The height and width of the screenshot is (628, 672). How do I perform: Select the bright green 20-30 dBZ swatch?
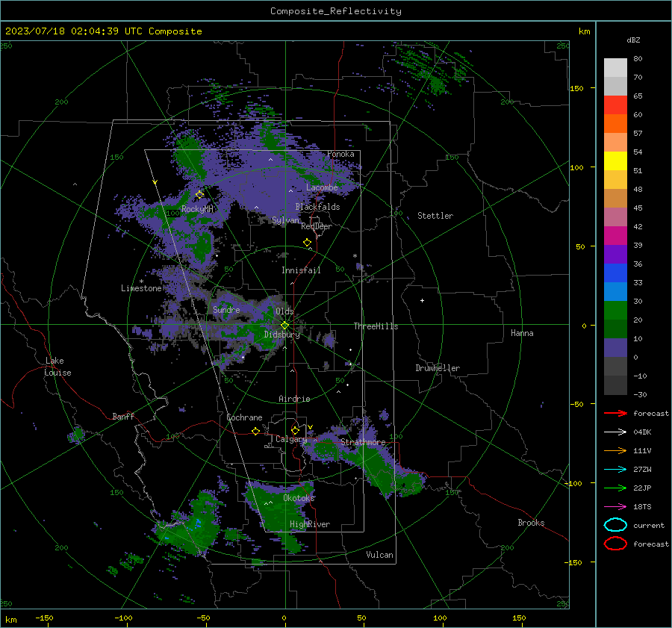[x=615, y=310]
